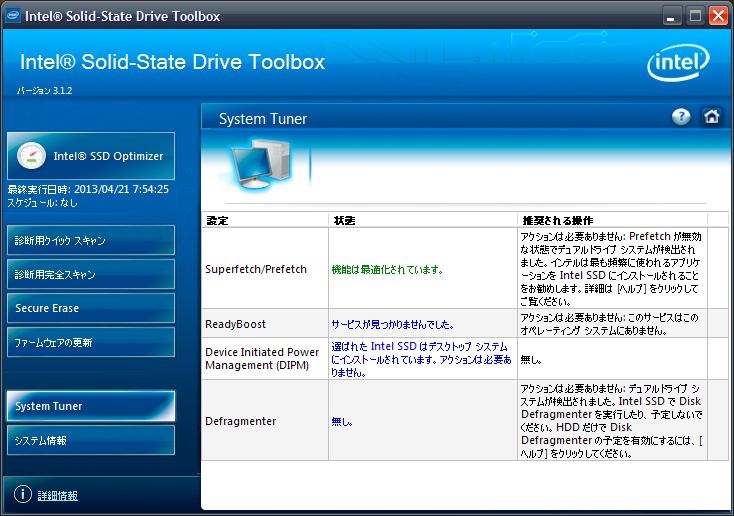The image size is (734, 516).
Task: Click the 推奨される操作 column header
Action: [612, 221]
